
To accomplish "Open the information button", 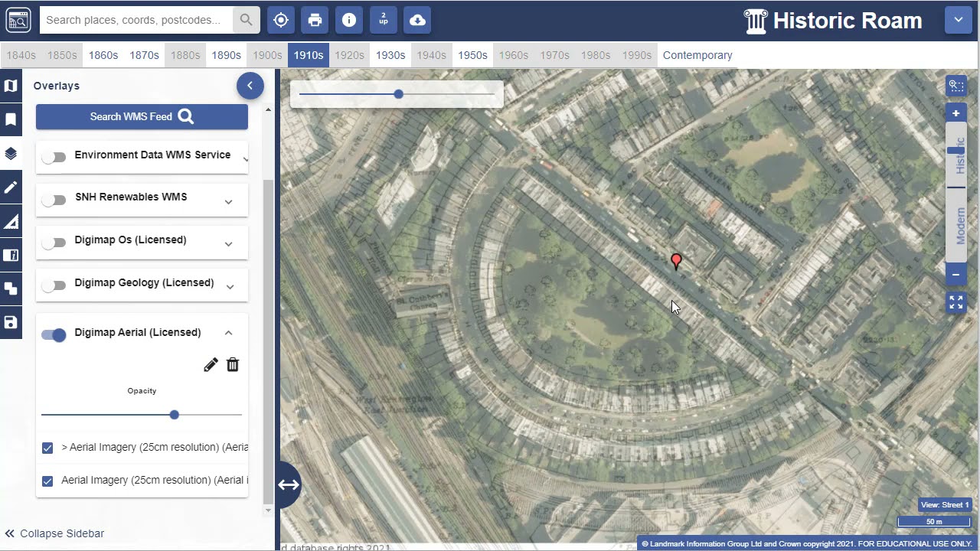I will pyautogui.click(x=349, y=20).
